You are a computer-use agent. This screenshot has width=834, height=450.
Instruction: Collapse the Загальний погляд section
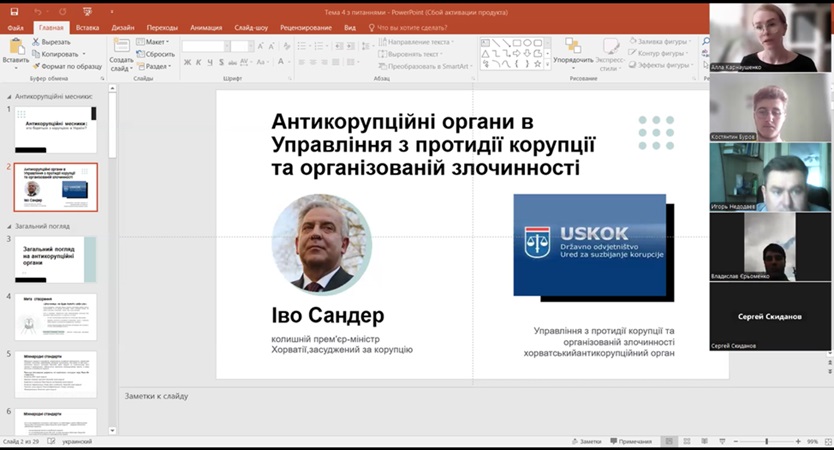(x=9, y=226)
